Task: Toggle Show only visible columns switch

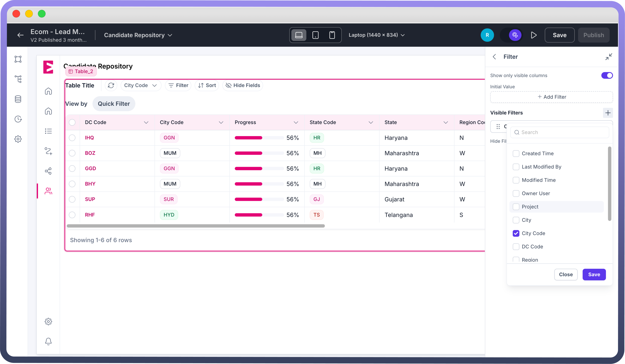Action: tap(607, 75)
